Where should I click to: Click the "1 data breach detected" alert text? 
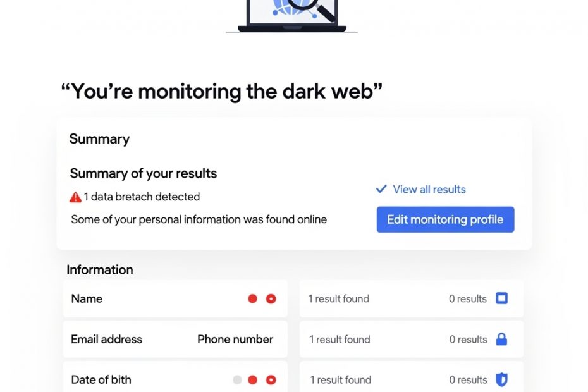(142, 197)
